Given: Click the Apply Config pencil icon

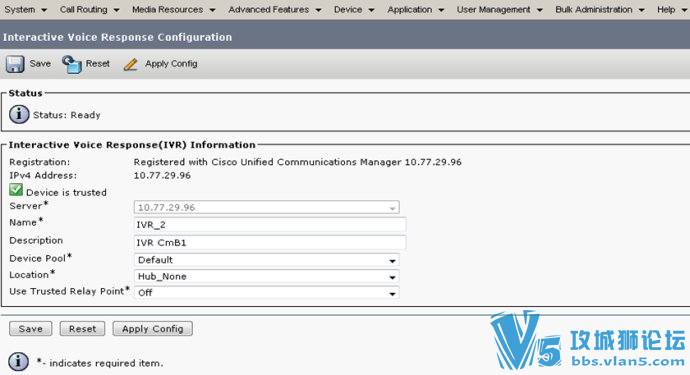Looking at the screenshot, I should [x=131, y=65].
